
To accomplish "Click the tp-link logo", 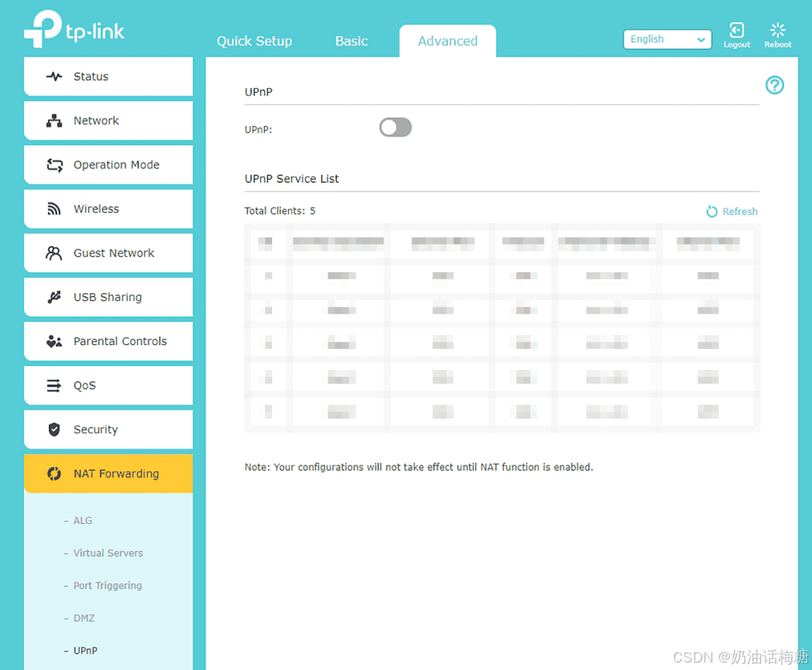I will (x=74, y=29).
